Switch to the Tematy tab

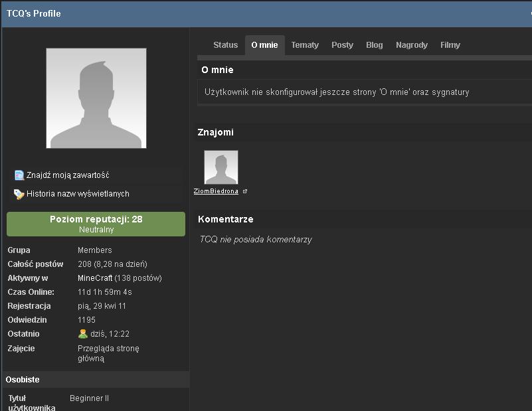[x=305, y=45]
